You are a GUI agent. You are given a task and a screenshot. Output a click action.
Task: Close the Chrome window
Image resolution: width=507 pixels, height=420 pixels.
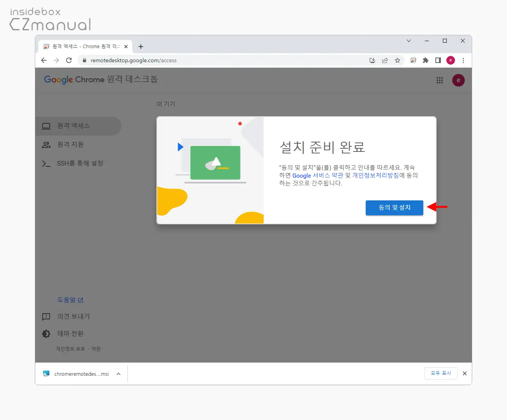(x=463, y=41)
